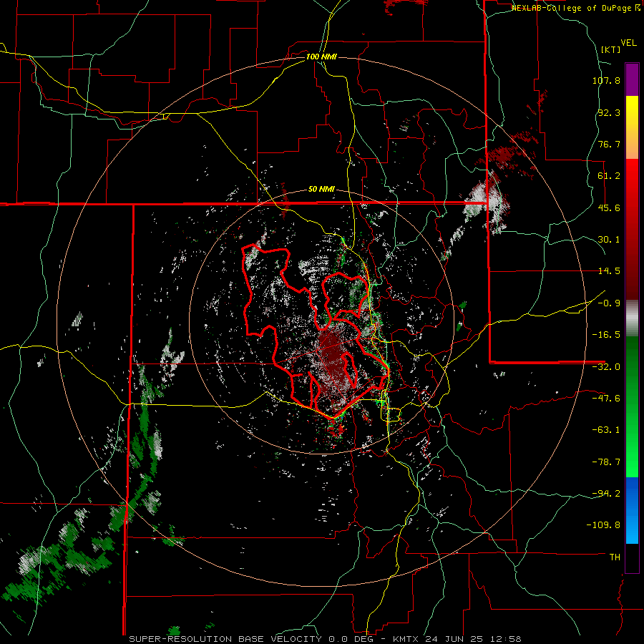
Task: Click the 30.1 legend value
Action: tap(609, 240)
